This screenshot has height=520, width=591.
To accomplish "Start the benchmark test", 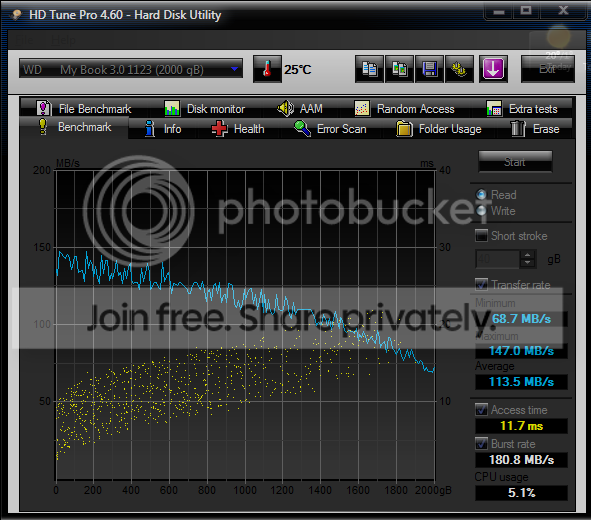I will click(515, 162).
